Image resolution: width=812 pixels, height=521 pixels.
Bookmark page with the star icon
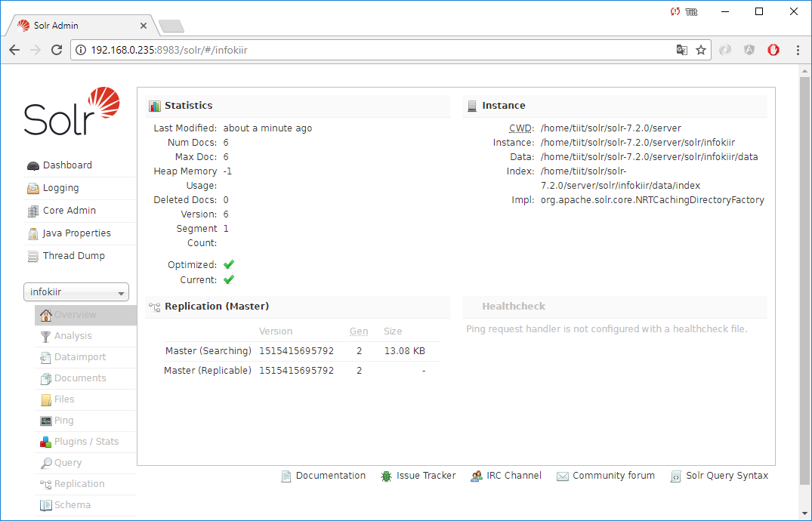click(701, 50)
